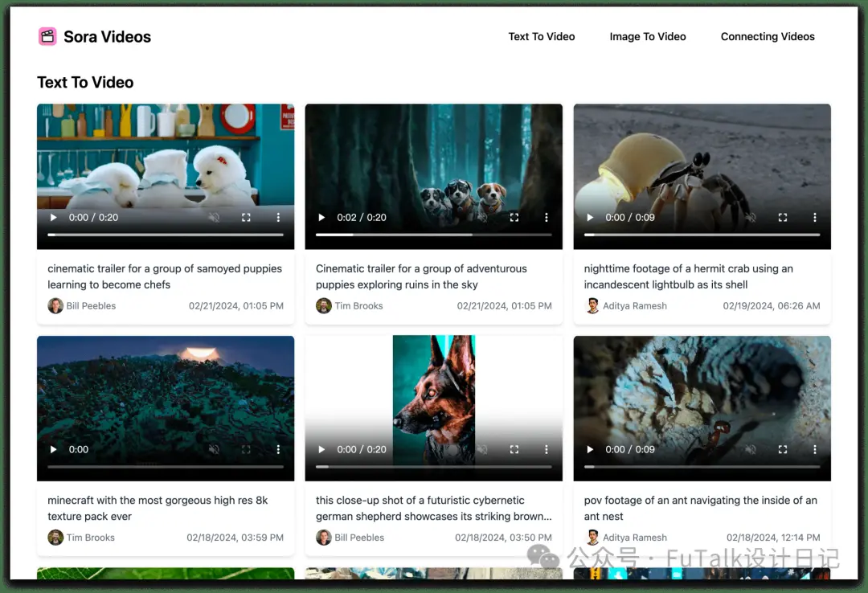Toggle mute on the adventurous puppies video
868x593 pixels.
(x=483, y=218)
